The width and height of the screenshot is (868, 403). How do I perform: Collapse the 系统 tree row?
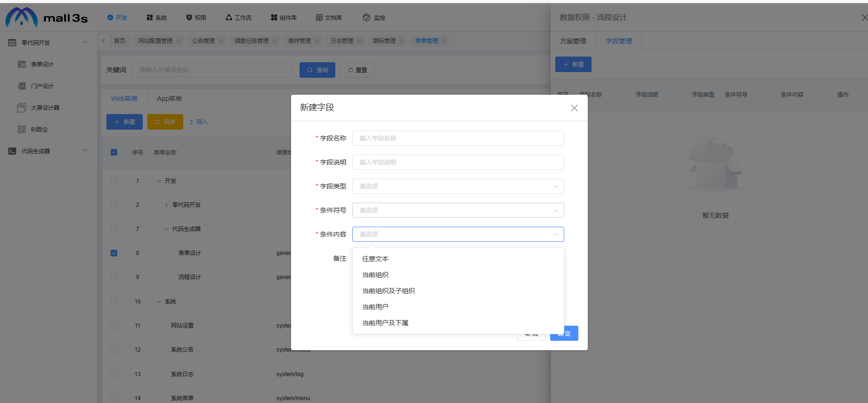(159, 302)
